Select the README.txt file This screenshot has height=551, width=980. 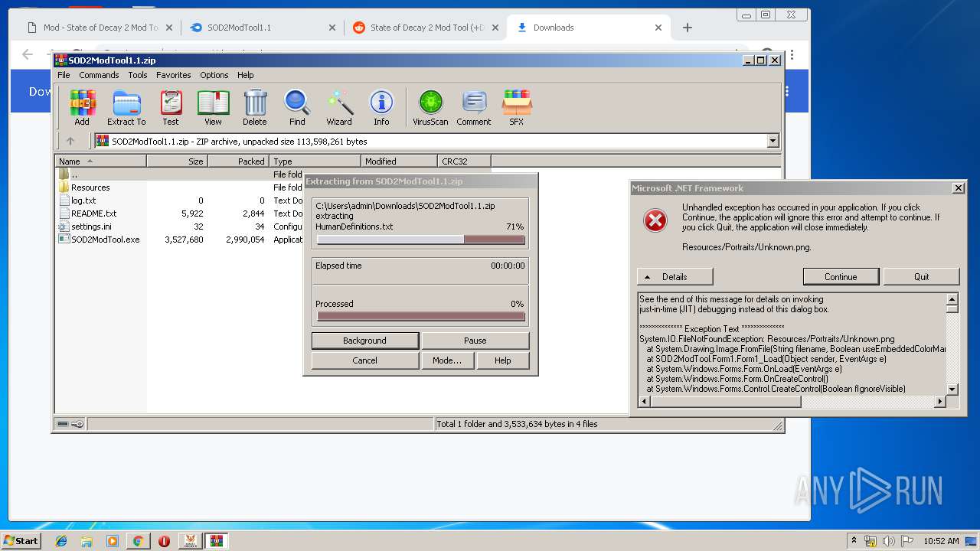93,214
